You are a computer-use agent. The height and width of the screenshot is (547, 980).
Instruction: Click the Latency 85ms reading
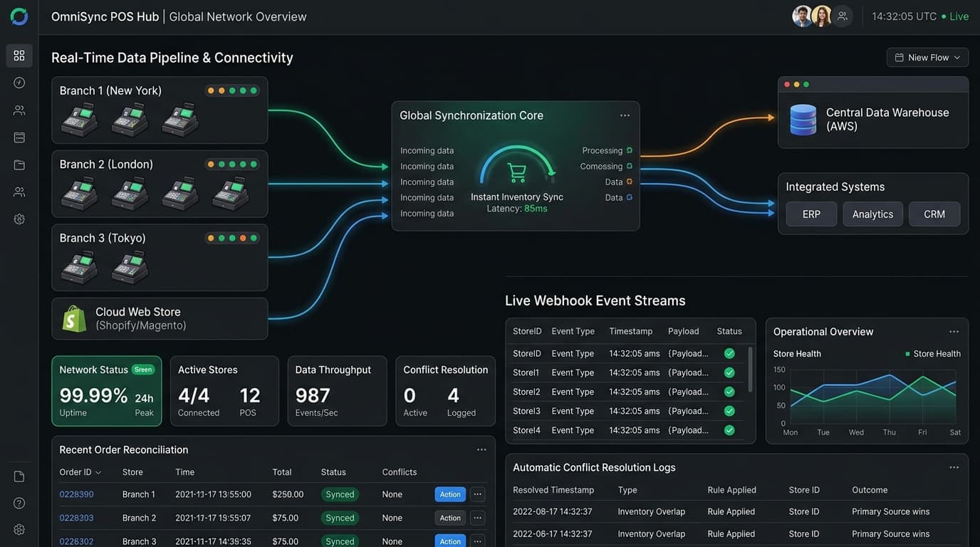517,209
